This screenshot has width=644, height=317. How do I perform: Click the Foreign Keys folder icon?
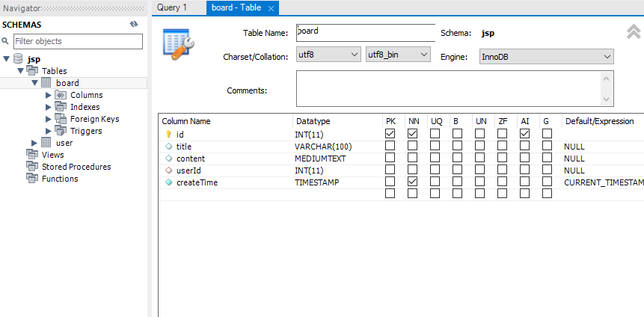(x=61, y=119)
